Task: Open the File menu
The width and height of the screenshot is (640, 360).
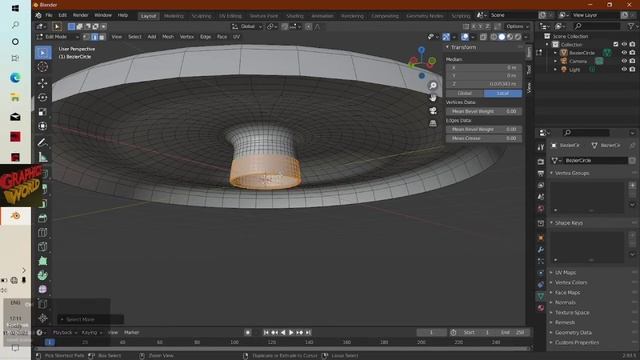Action: click(x=49, y=15)
